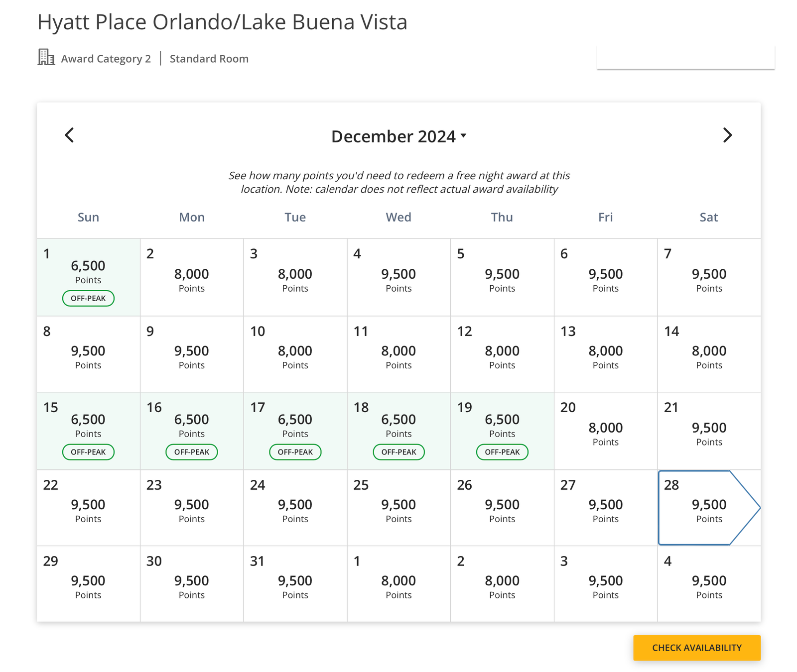Viewport: 797px width, 672px height.
Task: Click the OFF-PEAK badge on December 15
Action: click(x=88, y=452)
